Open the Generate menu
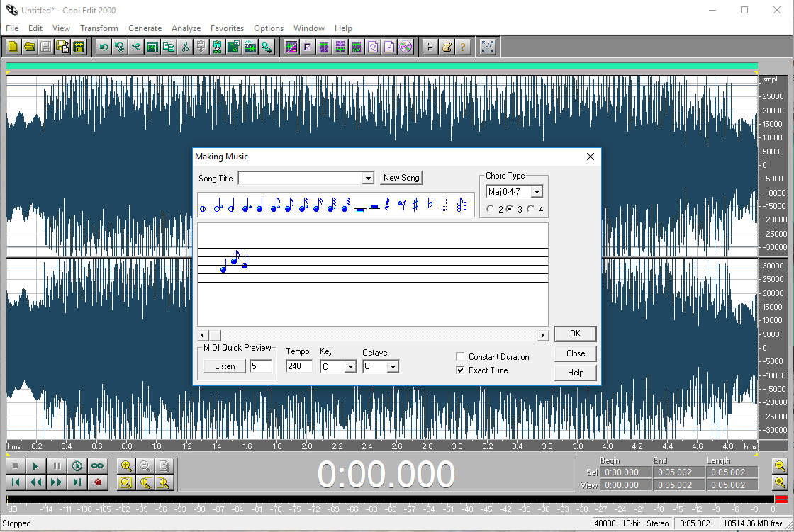The width and height of the screenshot is (794, 532). tap(145, 28)
